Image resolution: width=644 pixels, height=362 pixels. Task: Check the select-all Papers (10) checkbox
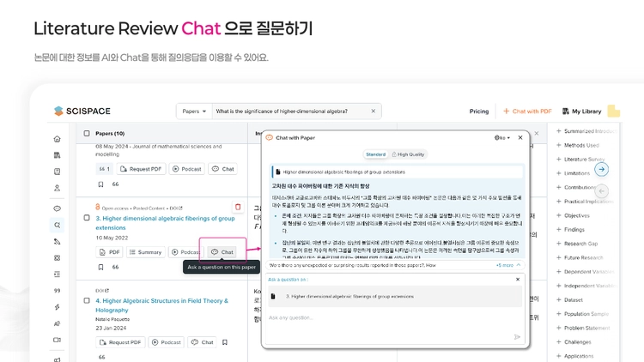tap(87, 133)
